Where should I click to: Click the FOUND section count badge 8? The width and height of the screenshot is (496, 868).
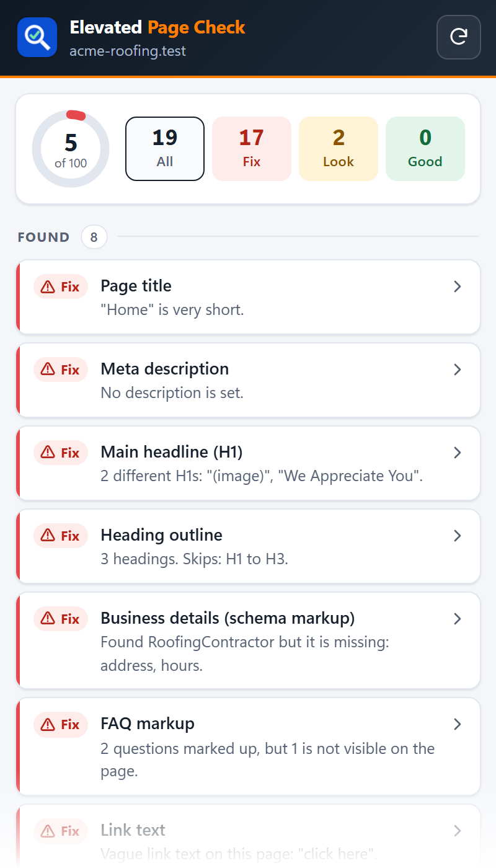pos(94,237)
